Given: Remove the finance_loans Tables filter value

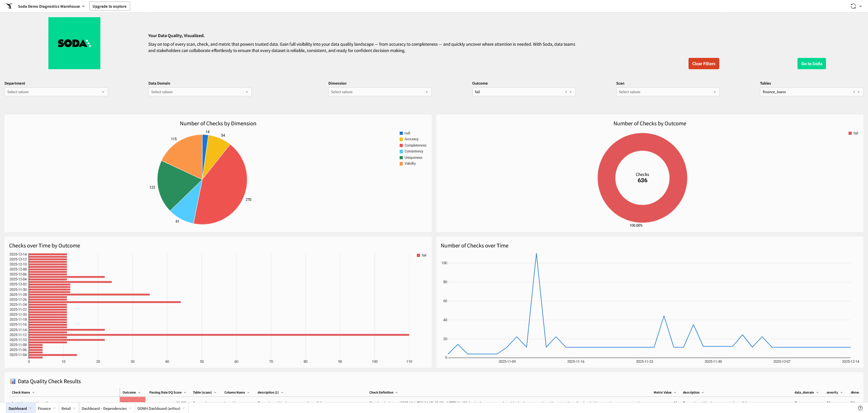Looking at the screenshot, I should pyautogui.click(x=854, y=92).
